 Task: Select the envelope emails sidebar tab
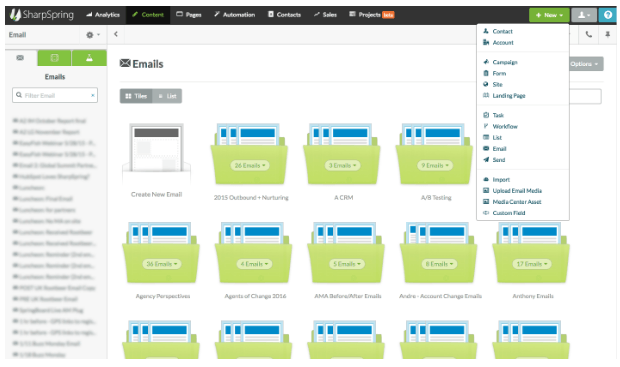point(20,58)
